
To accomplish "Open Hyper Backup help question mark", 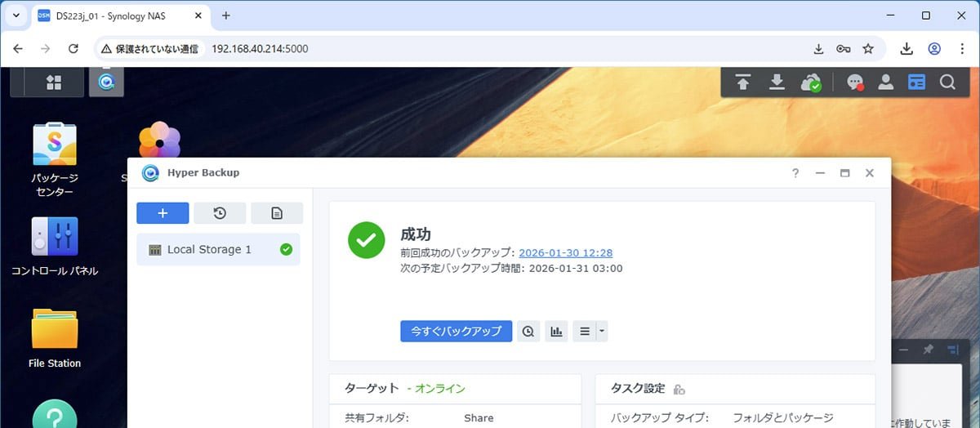I will pyautogui.click(x=795, y=173).
